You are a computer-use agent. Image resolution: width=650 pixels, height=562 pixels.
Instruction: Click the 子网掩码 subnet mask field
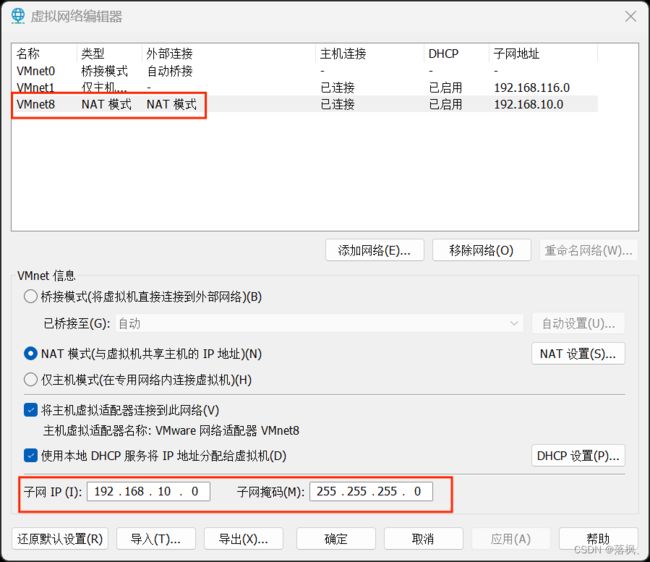pyautogui.click(x=371, y=491)
